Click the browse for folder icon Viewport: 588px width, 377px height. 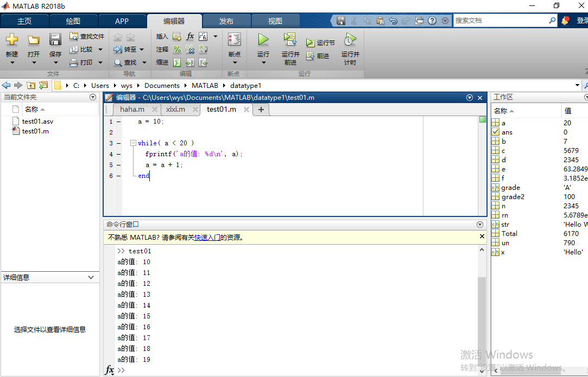43,86
